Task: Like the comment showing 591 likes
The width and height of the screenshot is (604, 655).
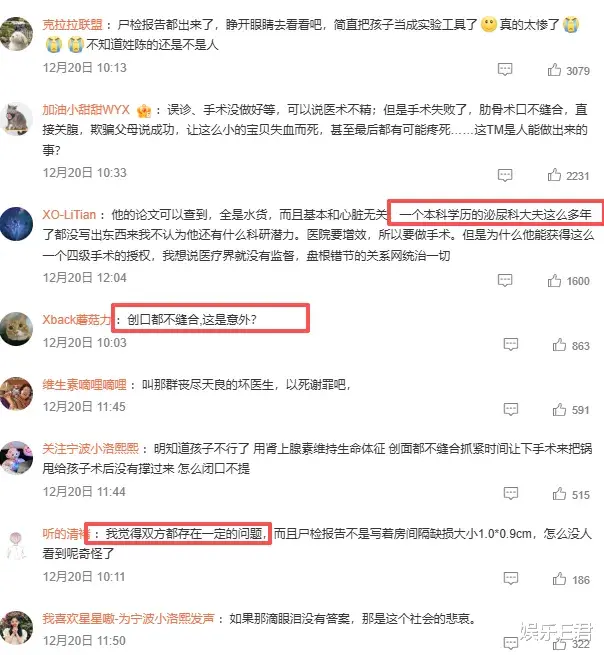Action: pos(559,409)
